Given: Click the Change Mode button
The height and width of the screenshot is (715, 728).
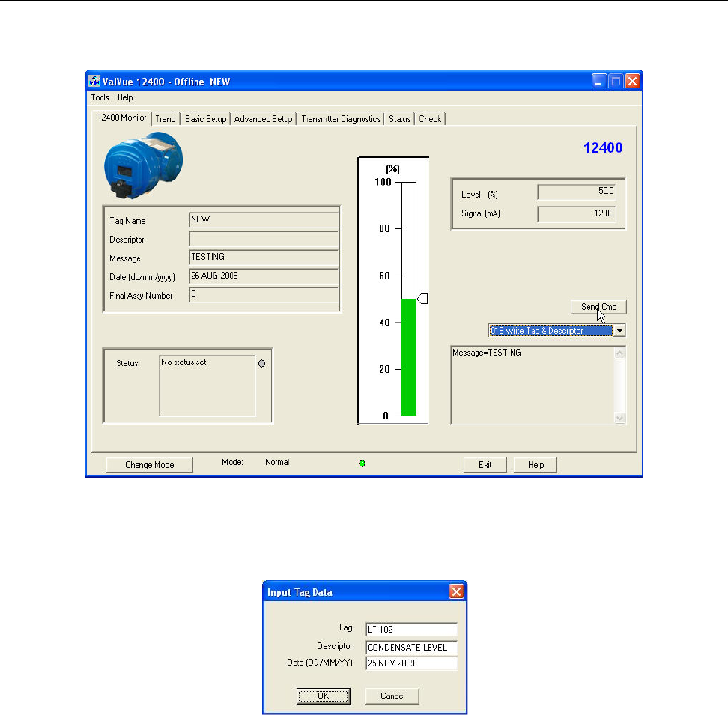Looking at the screenshot, I should [150, 465].
